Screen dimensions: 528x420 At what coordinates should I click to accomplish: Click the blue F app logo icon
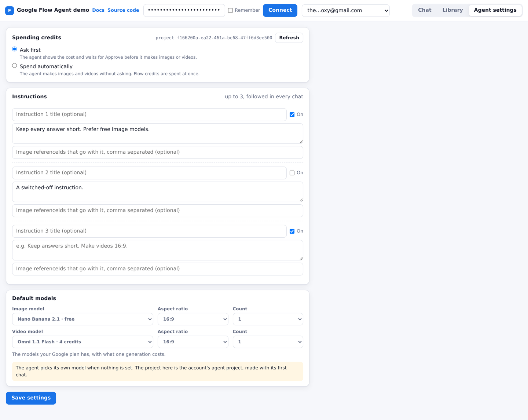(x=10, y=10)
